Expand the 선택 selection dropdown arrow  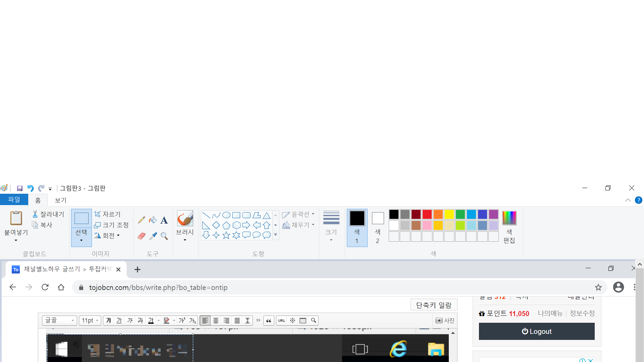click(x=81, y=240)
